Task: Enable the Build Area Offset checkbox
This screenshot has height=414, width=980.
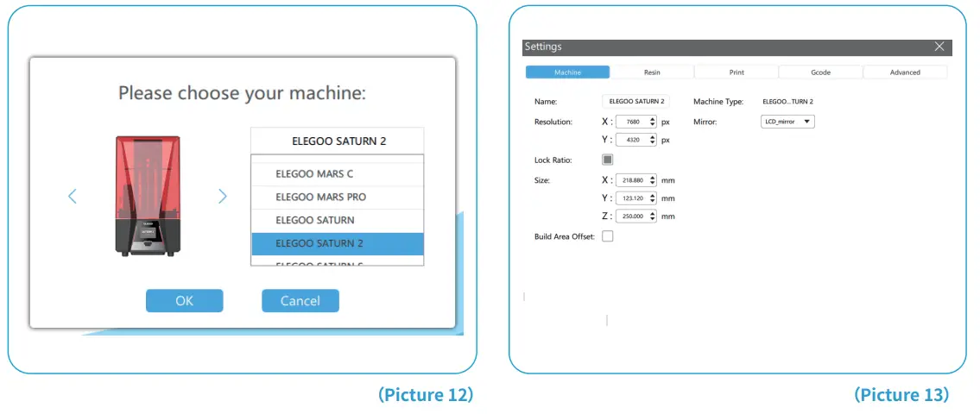Action: 608,236
